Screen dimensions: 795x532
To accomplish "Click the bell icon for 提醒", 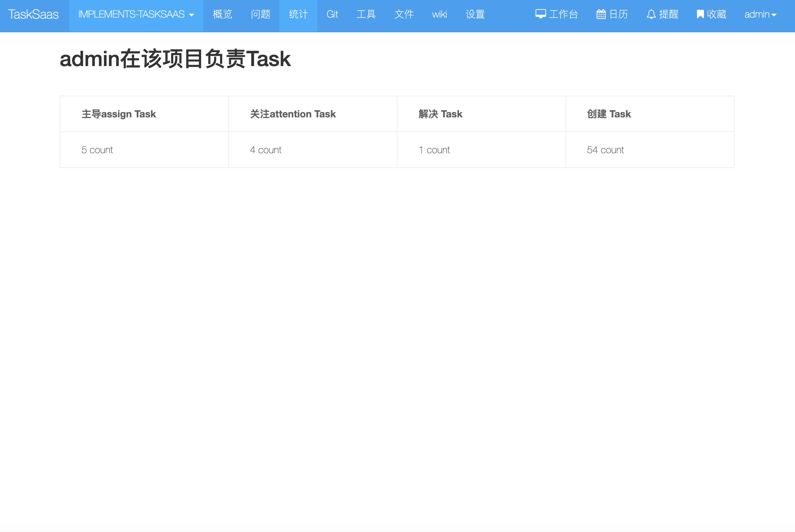I will pyautogui.click(x=651, y=14).
